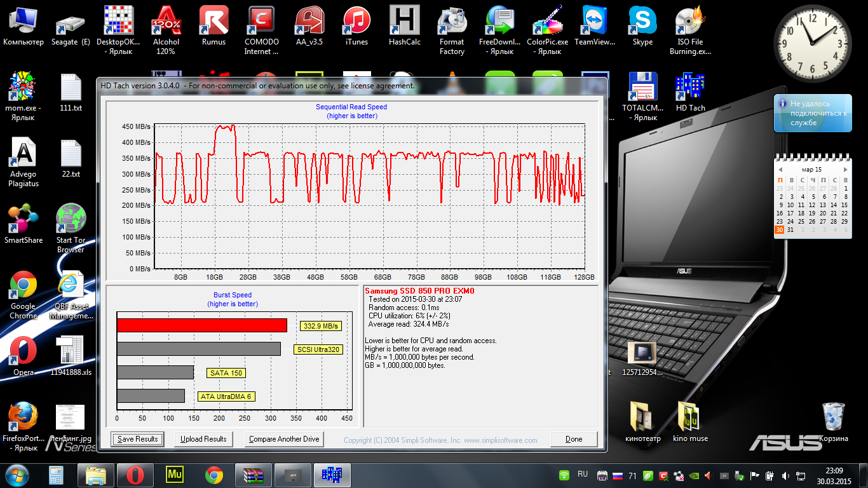Click the Upload Results button
This screenshot has width=868, height=488.
[203, 439]
